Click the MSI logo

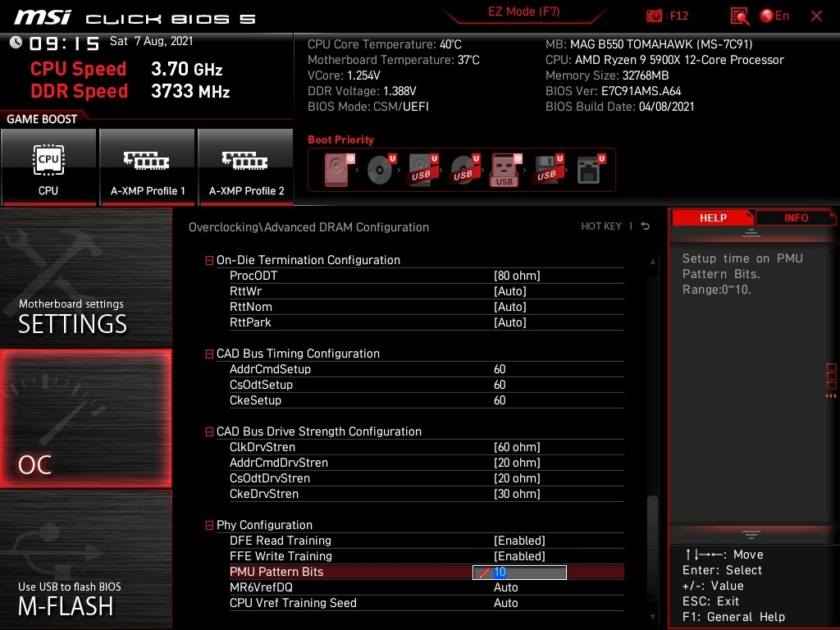coord(43,17)
